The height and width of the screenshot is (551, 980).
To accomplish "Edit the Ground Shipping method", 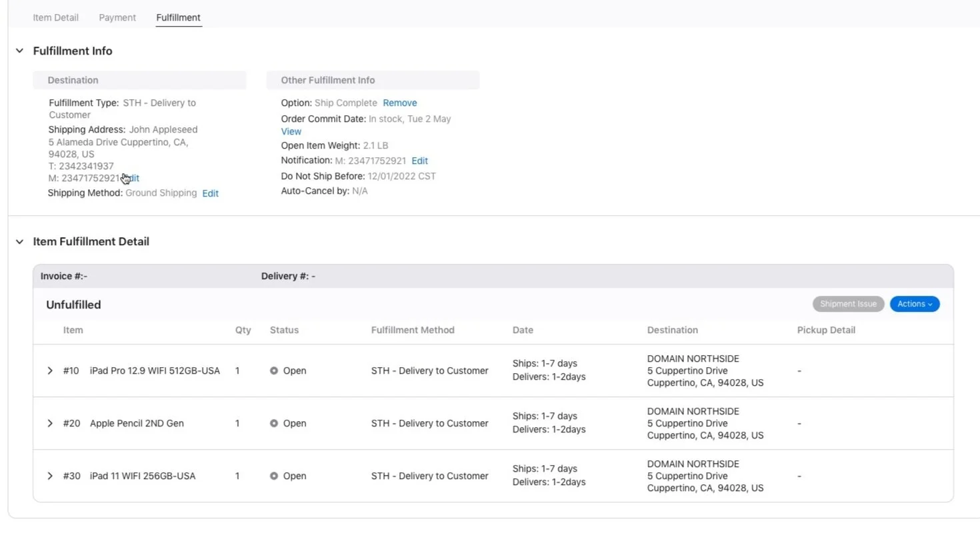I will (211, 193).
